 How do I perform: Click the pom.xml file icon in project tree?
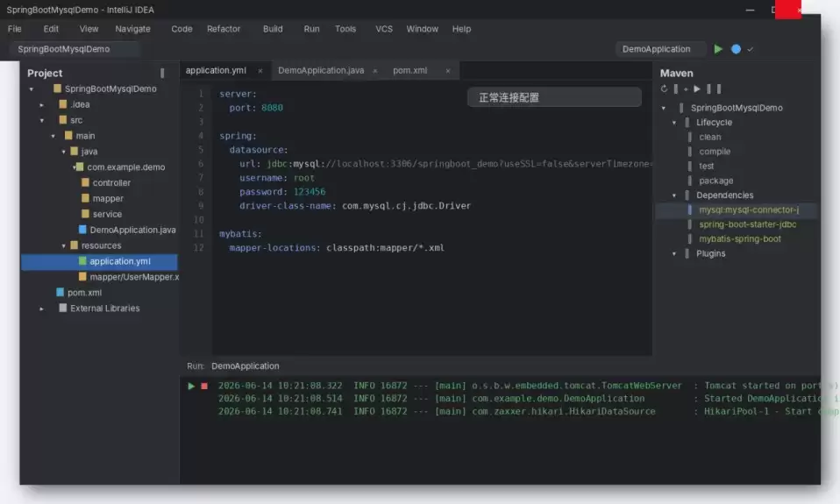[61, 293]
